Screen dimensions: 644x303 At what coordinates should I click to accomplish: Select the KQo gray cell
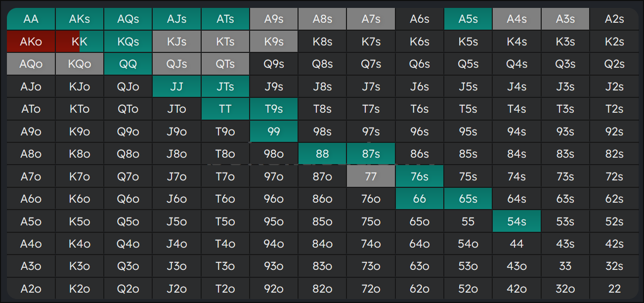(79, 64)
